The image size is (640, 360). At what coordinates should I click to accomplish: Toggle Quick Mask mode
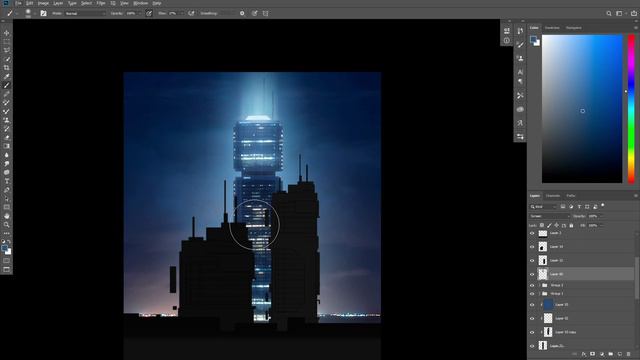(7, 260)
